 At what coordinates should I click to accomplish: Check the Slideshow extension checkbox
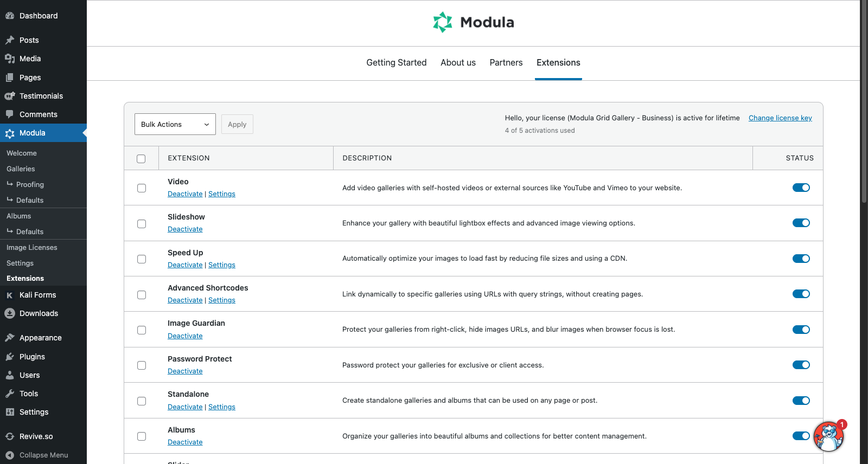(142, 224)
